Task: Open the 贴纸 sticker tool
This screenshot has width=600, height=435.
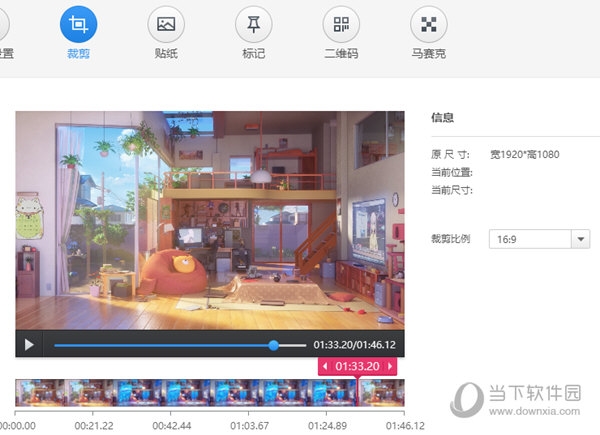Action: point(166,24)
